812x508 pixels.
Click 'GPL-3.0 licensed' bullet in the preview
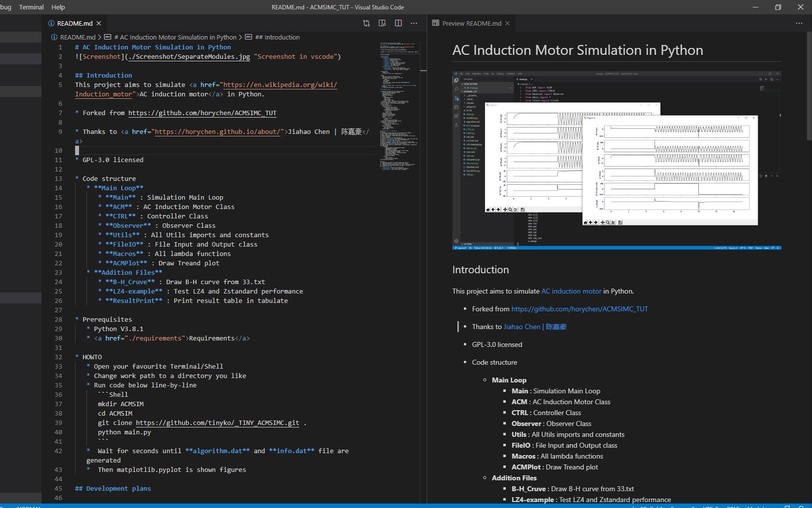(x=497, y=344)
